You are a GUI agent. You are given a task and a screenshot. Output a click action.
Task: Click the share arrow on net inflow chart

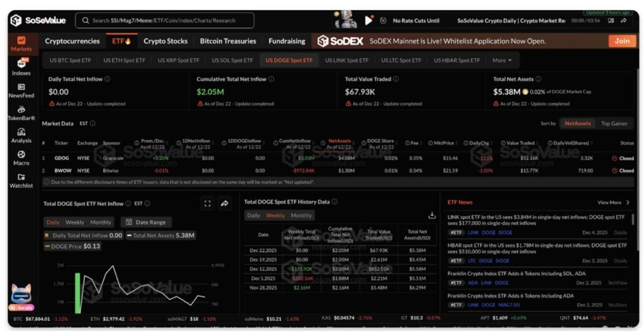225,203
